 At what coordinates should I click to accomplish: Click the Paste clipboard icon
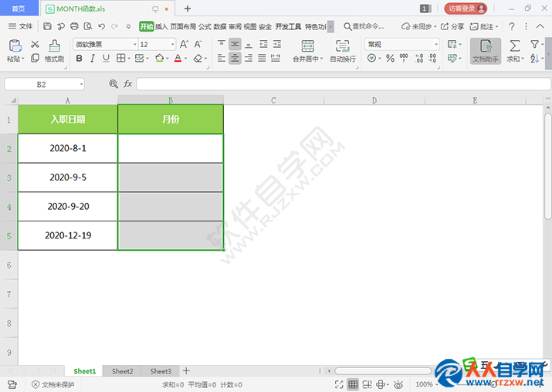[15, 46]
